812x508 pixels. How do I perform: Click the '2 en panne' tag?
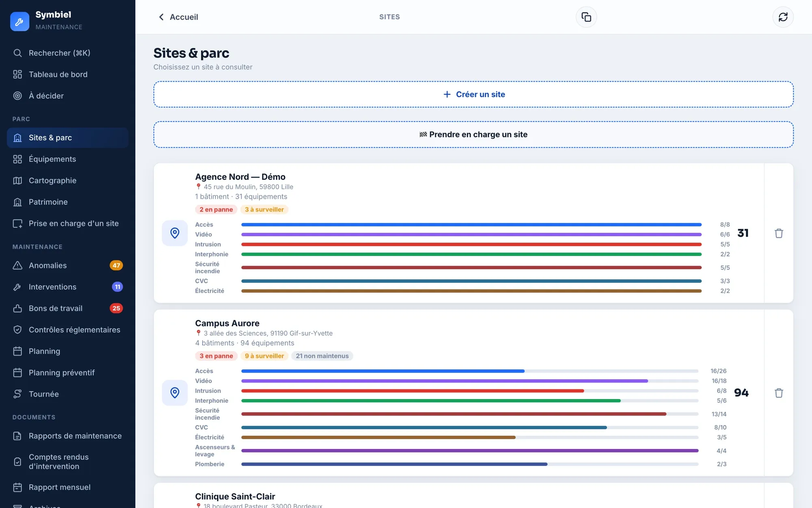click(216, 209)
